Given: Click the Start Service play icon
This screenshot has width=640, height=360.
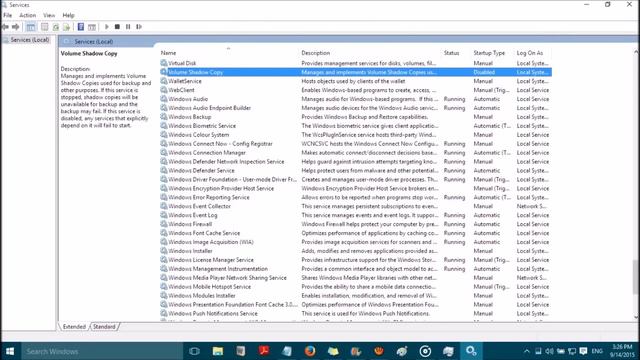Looking at the screenshot, I should (x=107, y=27).
